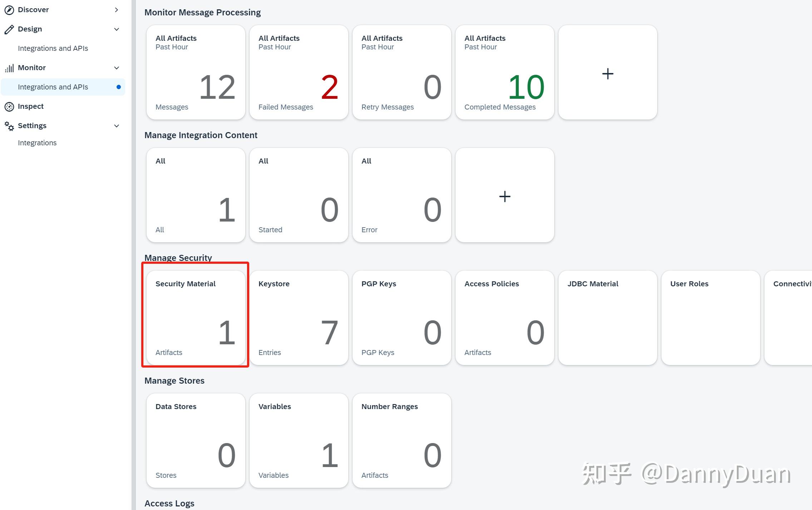The image size is (812, 510).
Task: Open the Access Policies tile
Action: (505, 317)
